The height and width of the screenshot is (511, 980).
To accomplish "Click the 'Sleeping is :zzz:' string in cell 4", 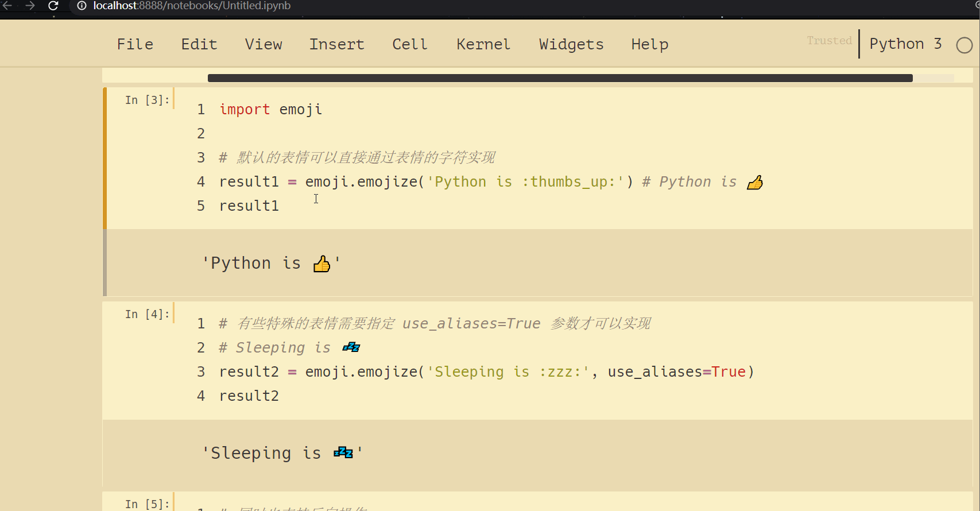I will tap(508, 372).
